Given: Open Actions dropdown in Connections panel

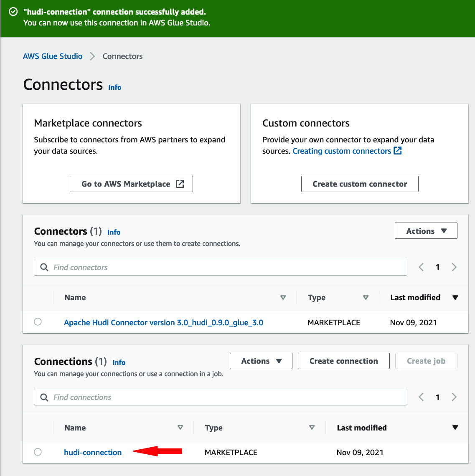Looking at the screenshot, I should (x=261, y=361).
